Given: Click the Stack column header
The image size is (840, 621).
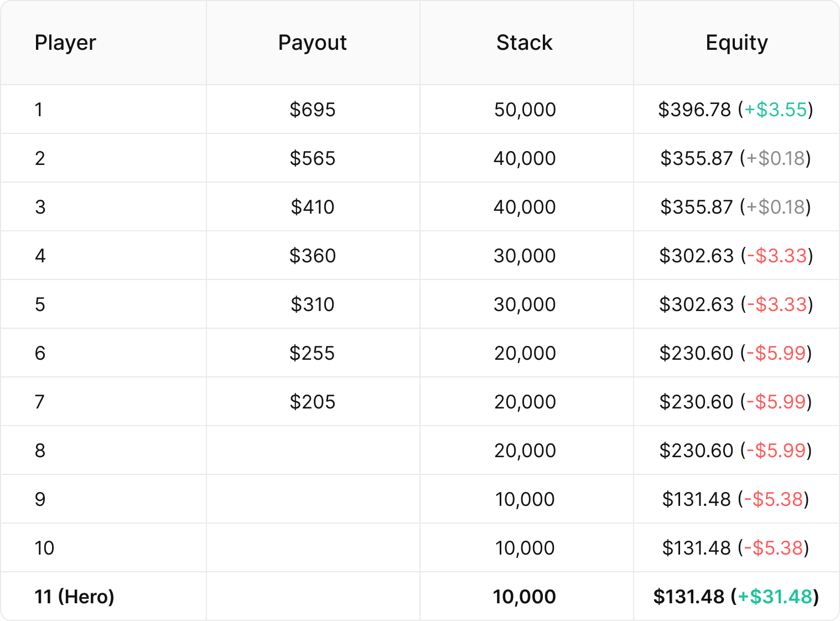Looking at the screenshot, I should [525, 43].
